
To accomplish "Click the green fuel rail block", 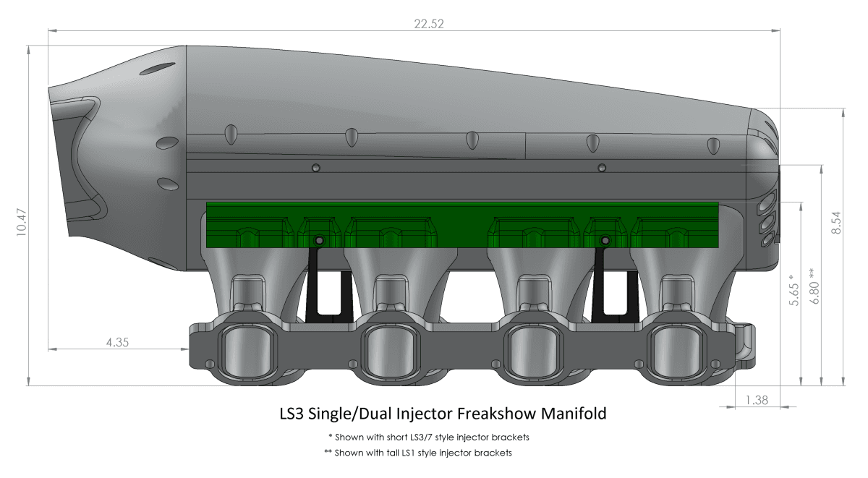I will (x=463, y=225).
